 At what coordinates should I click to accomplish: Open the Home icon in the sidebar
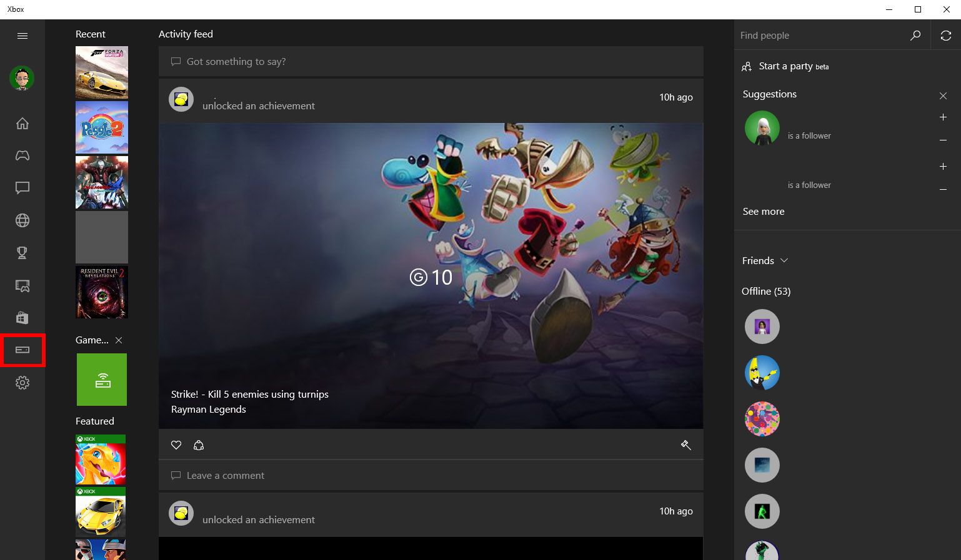[x=22, y=123]
